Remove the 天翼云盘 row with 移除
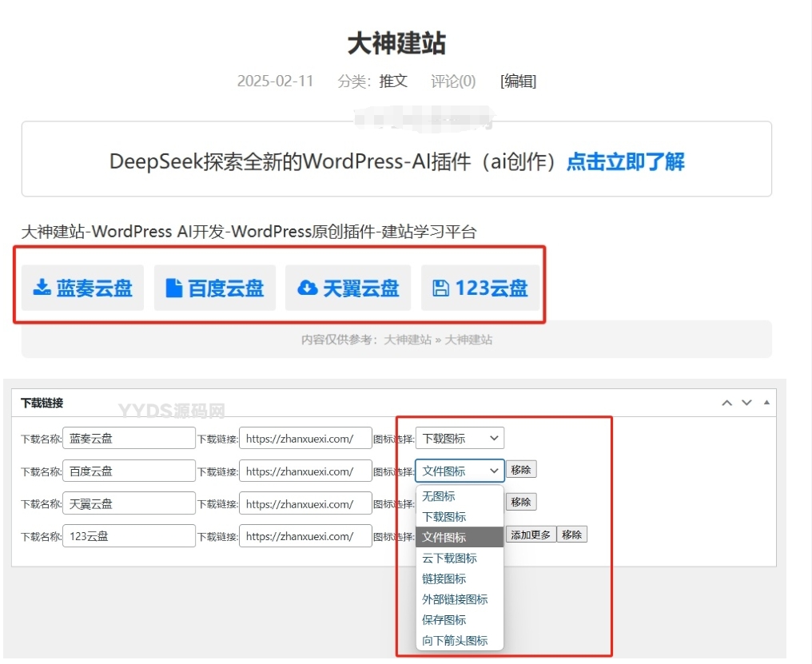The height and width of the screenshot is (664, 812). coord(521,502)
